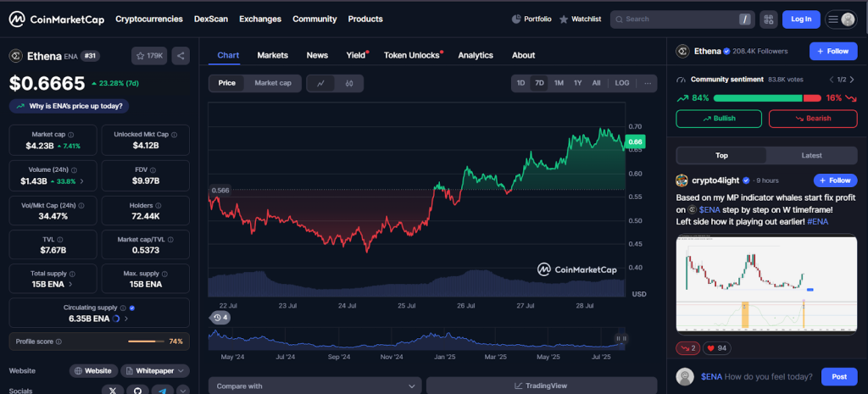Screen dimensions: 868x394
Task: Toggle LOG scale on the chart
Action: [621, 83]
